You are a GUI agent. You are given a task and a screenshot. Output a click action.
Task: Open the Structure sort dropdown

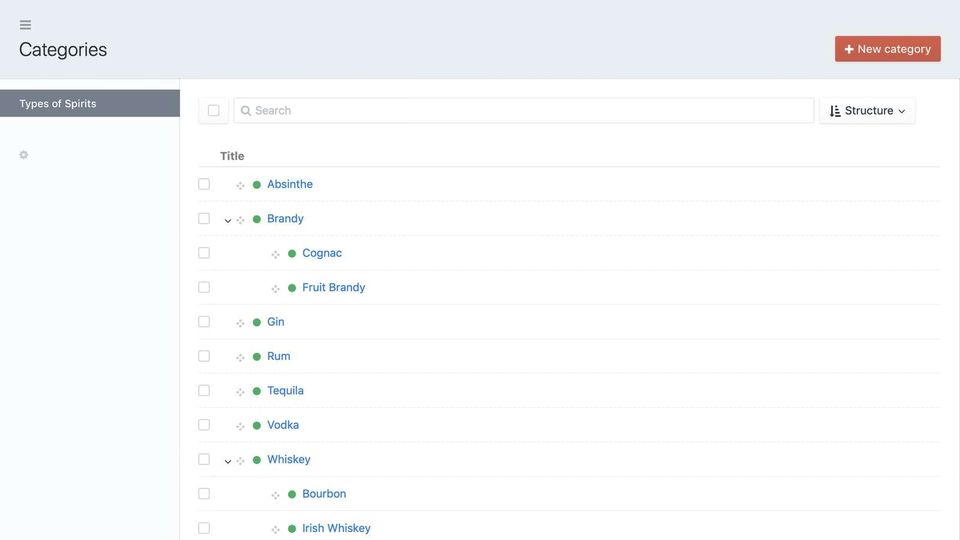867,111
